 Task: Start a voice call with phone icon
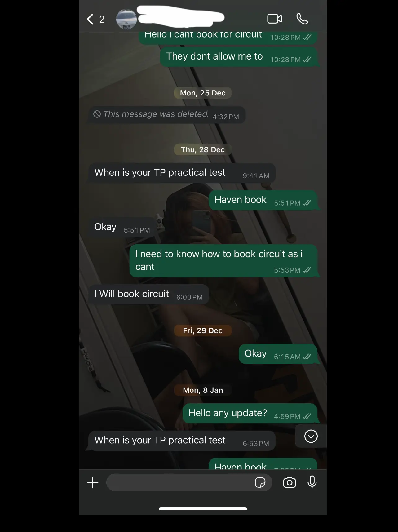pyautogui.click(x=302, y=19)
